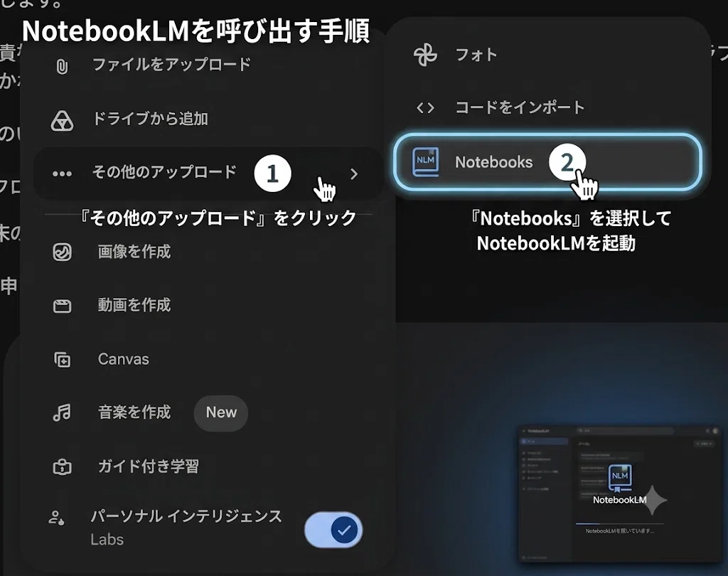This screenshot has height=576, width=728.
Task: Click the three-dots icon beside その他のアップロード
Action: pyautogui.click(x=62, y=174)
